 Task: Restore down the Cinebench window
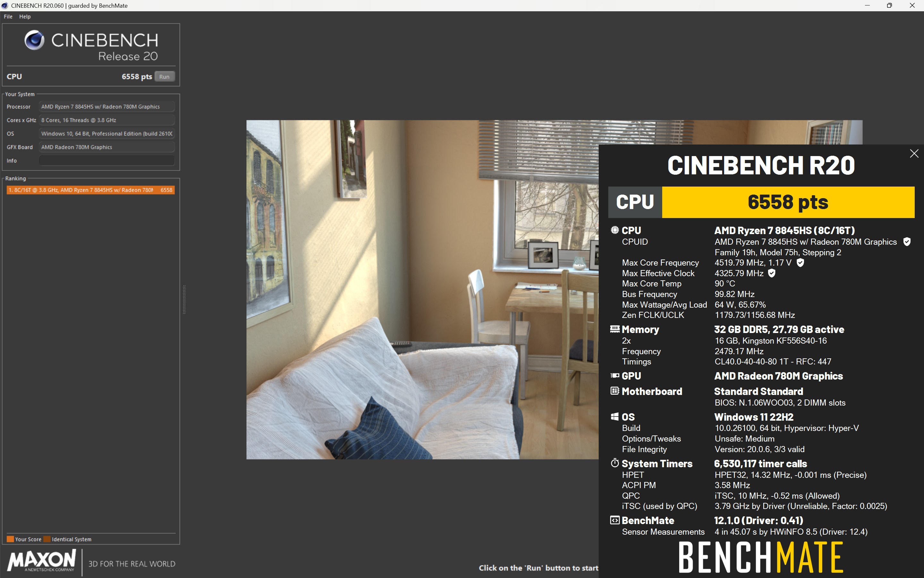pos(890,5)
